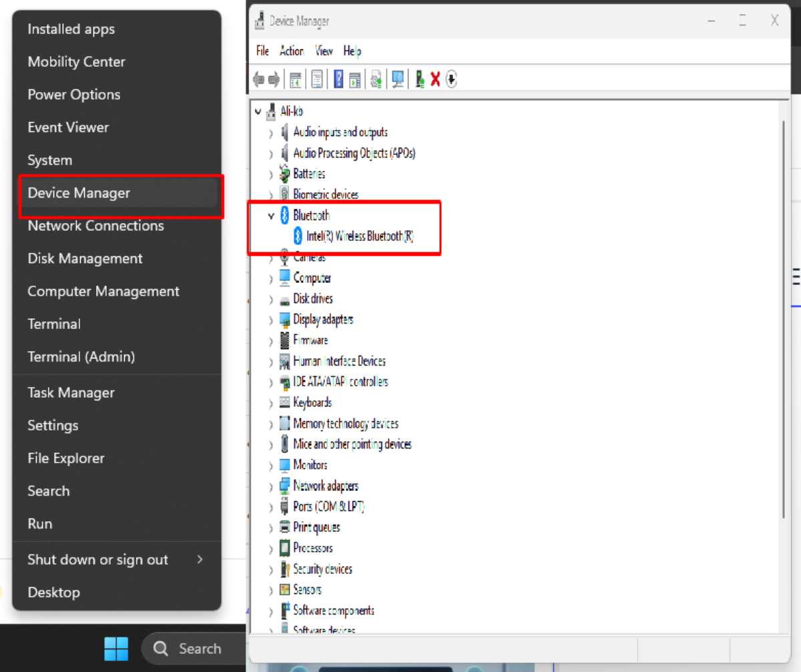Click the red X Uninstall device icon
Viewport: 801px width, 672px height.
pos(435,80)
